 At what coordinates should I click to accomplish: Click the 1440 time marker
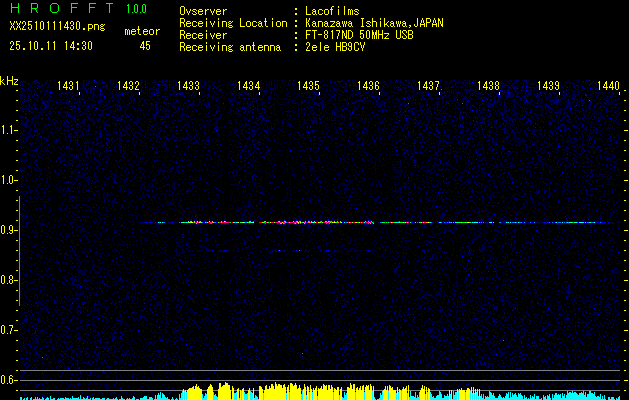point(608,87)
